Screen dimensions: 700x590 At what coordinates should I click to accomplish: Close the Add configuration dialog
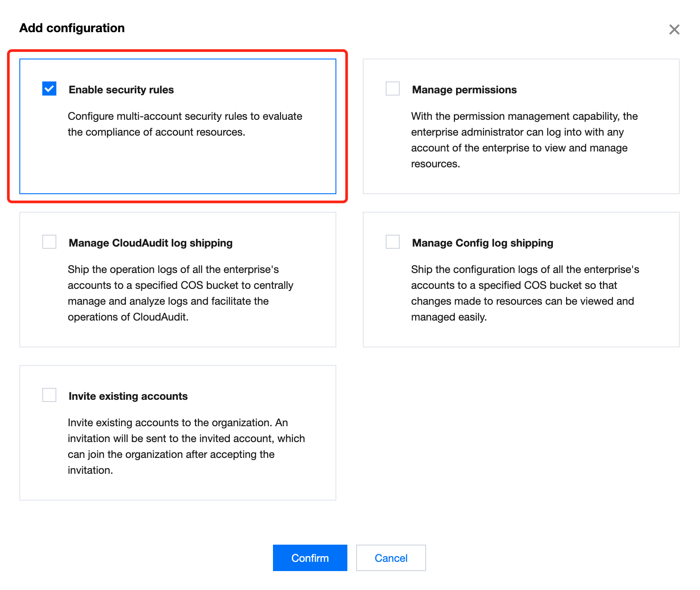pos(674,29)
